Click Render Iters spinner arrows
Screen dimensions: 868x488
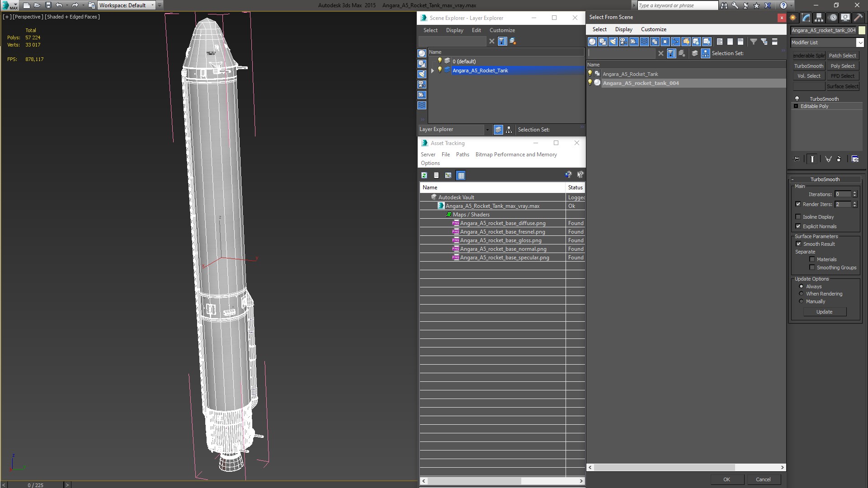[x=854, y=204]
